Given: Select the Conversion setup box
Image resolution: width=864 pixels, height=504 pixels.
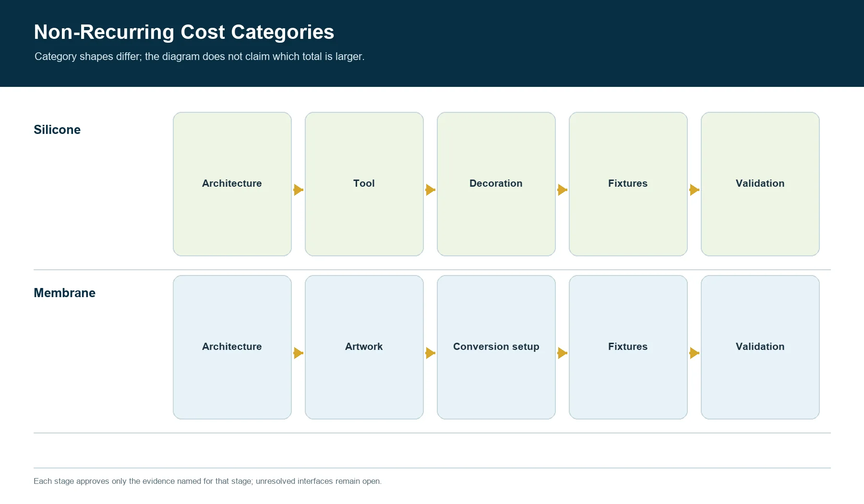Looking at the screenshot, I should (496, 347).
